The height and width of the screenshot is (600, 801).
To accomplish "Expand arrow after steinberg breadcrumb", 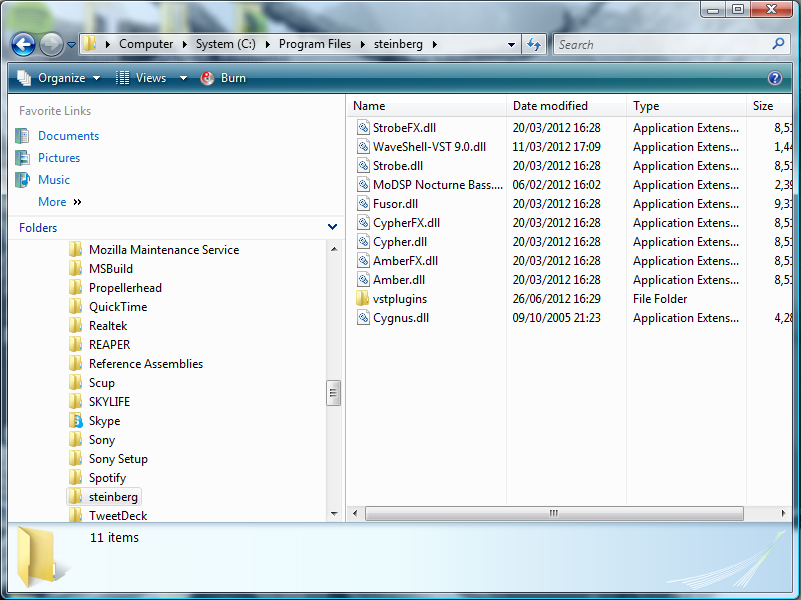I will tap(434, 44).
